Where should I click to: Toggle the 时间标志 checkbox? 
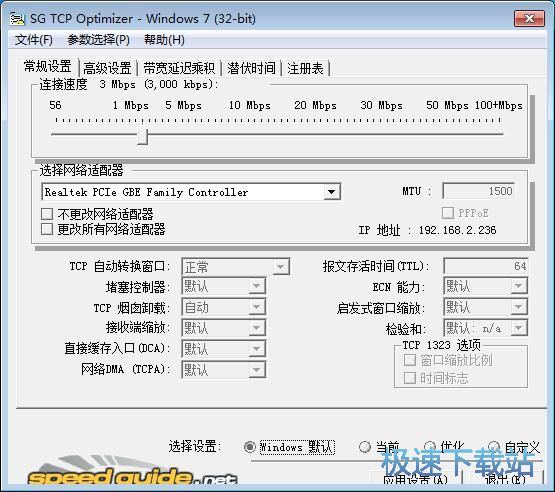point(410,378)
